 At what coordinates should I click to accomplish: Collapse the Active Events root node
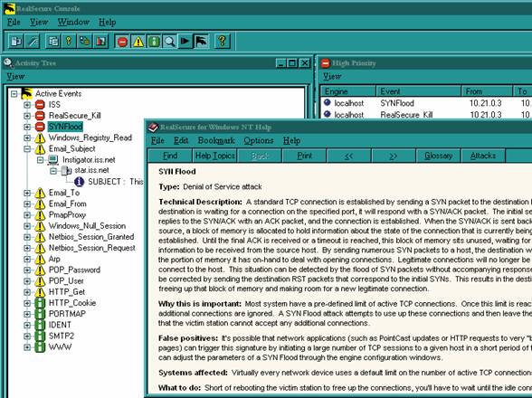[x=14, y=94]
